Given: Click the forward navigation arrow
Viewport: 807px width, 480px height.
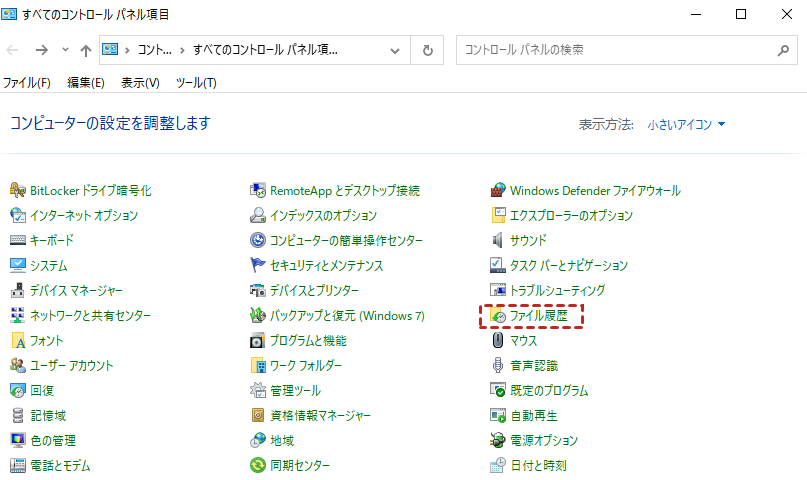Looking at the screenshot, I should click(42, 50).
